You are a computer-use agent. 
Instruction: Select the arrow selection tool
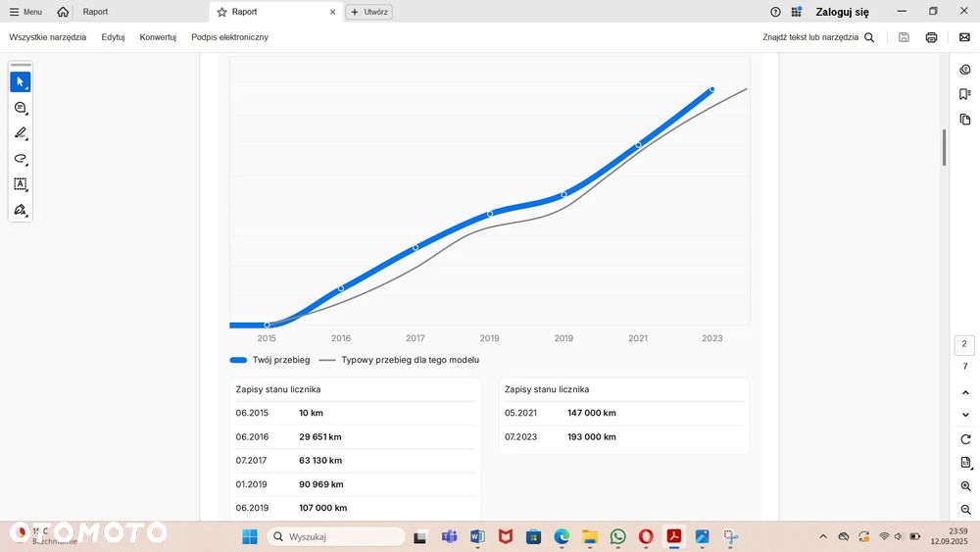tap(20, 82)
